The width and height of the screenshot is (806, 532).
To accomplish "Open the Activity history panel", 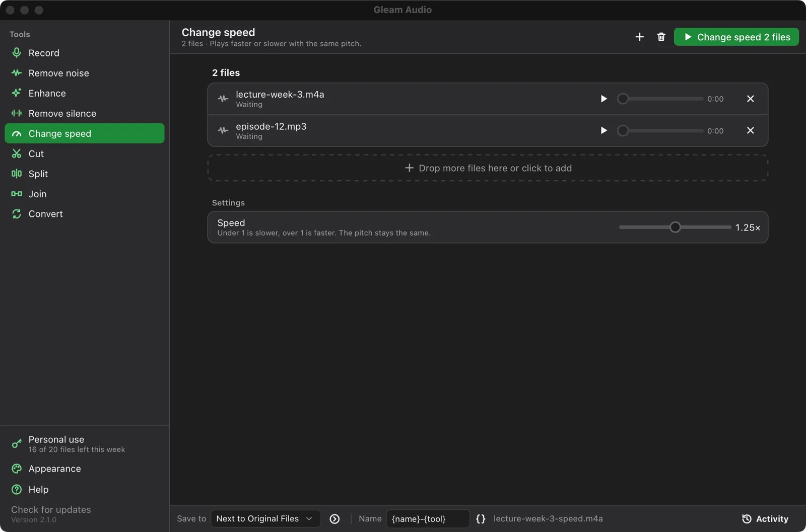I will (x=765, y=519).
